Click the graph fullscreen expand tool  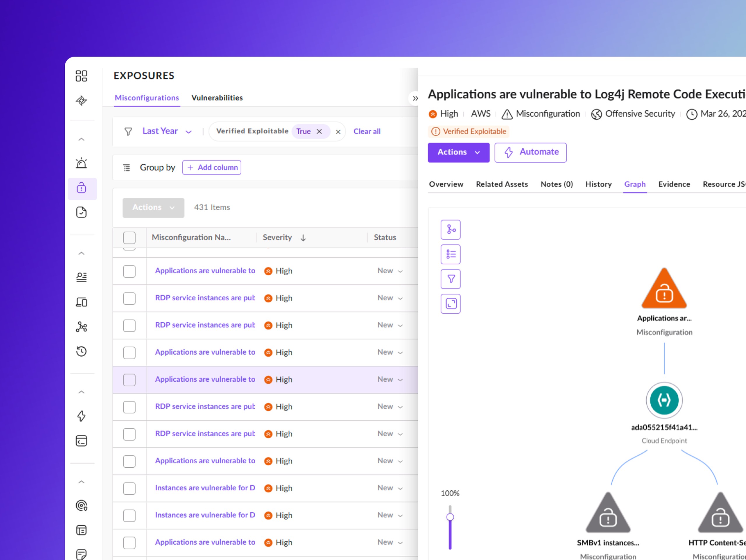coord(451,304)
